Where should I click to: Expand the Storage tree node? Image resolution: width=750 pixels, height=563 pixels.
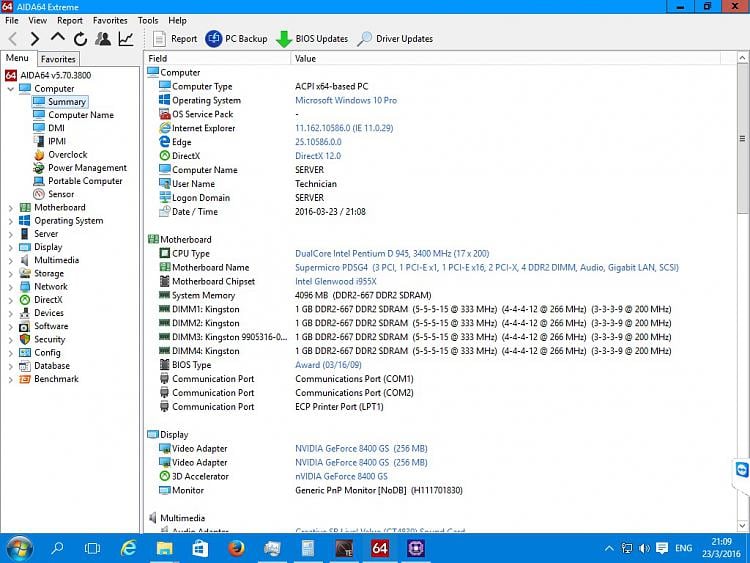pyautogui.click(x=11, y=274)
